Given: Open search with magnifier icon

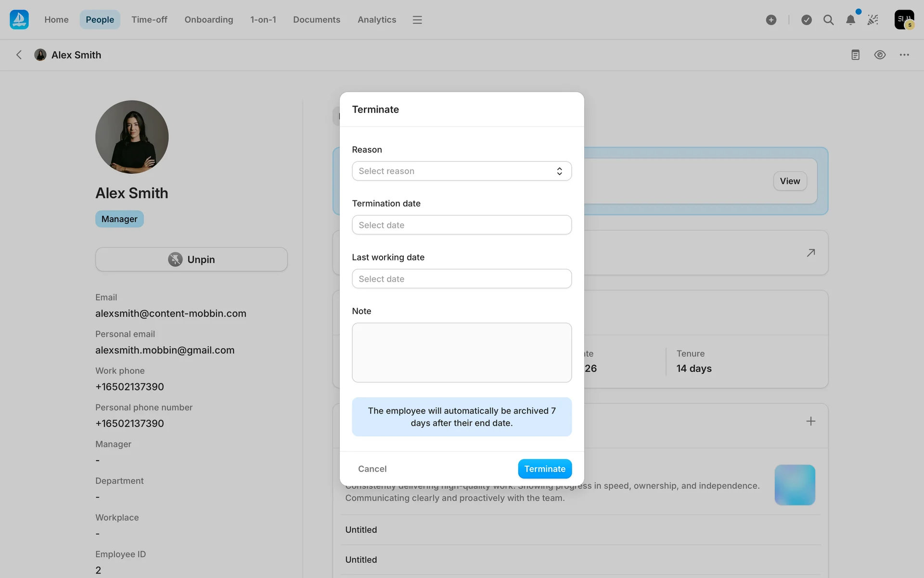Looking at the screenshot, I should click(x=828, y=20).
